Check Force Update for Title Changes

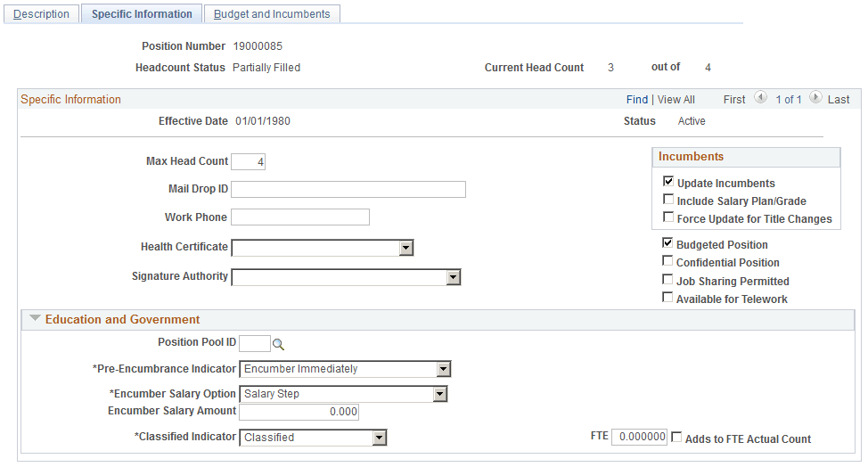coord(668,218)
